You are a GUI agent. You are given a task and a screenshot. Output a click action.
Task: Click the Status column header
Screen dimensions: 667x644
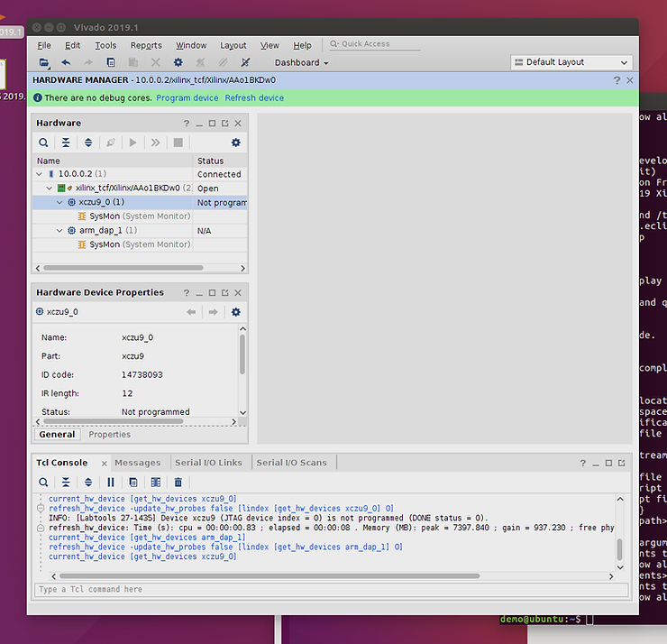pyautogui.click(x=220, y=161)
